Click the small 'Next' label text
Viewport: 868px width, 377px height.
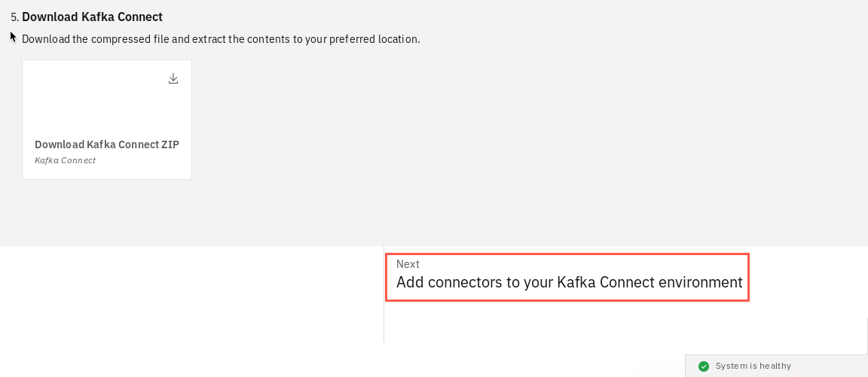pyautogui.click(x=408, y=264)
